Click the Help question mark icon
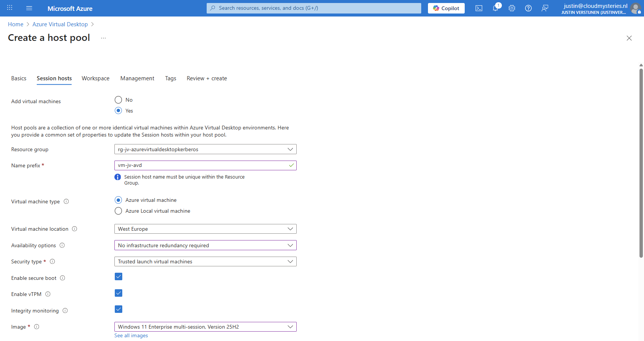This screenshot has width=644, height=341. pyautogui.click(x=528, y=8)
